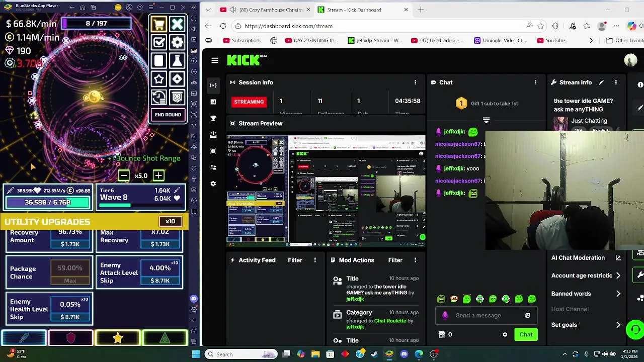Open BlueStacks account profile icon
Image resolution: width=644 pixels, height=362 pixels.
(x=129, y=8)
